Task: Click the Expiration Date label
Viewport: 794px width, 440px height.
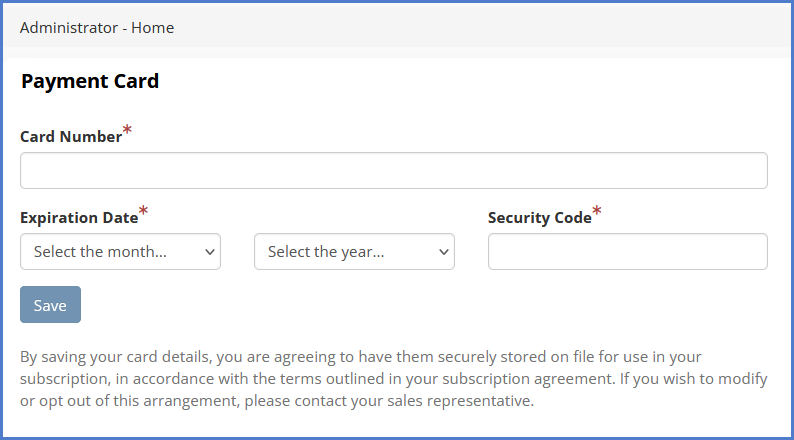Action: point(78,217)
